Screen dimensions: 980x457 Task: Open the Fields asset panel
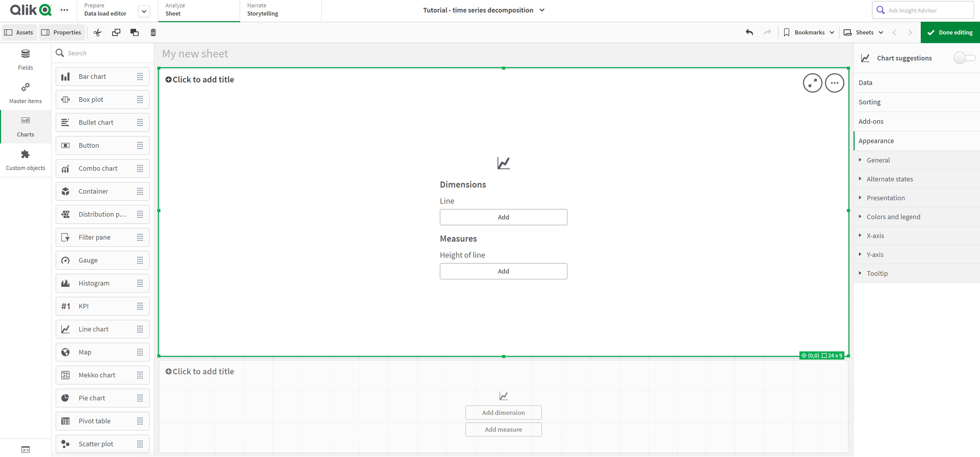(x=25, y=60)
